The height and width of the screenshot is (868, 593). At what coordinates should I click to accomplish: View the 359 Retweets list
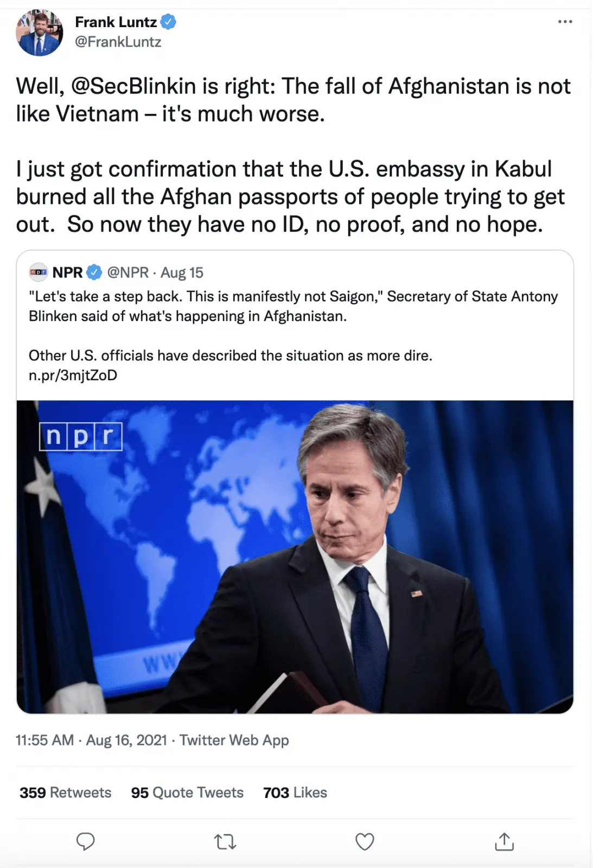[65, 793]
